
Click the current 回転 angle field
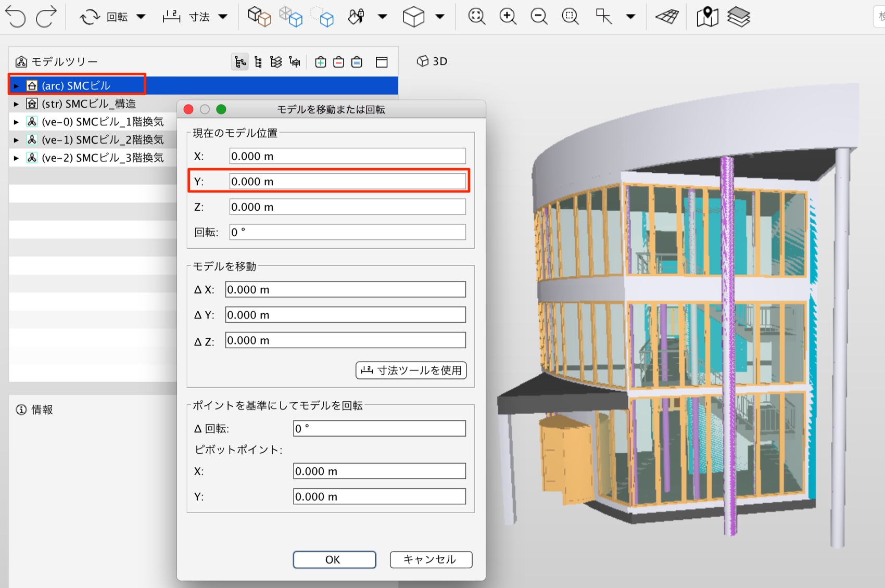pyautogui.click(x=347, y=232)
